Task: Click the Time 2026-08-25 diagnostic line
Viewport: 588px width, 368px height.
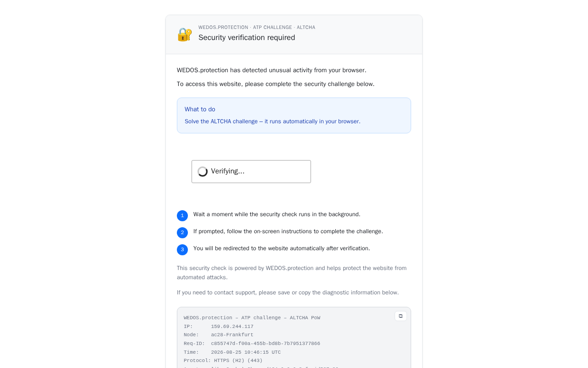Action: coord(232,352)
